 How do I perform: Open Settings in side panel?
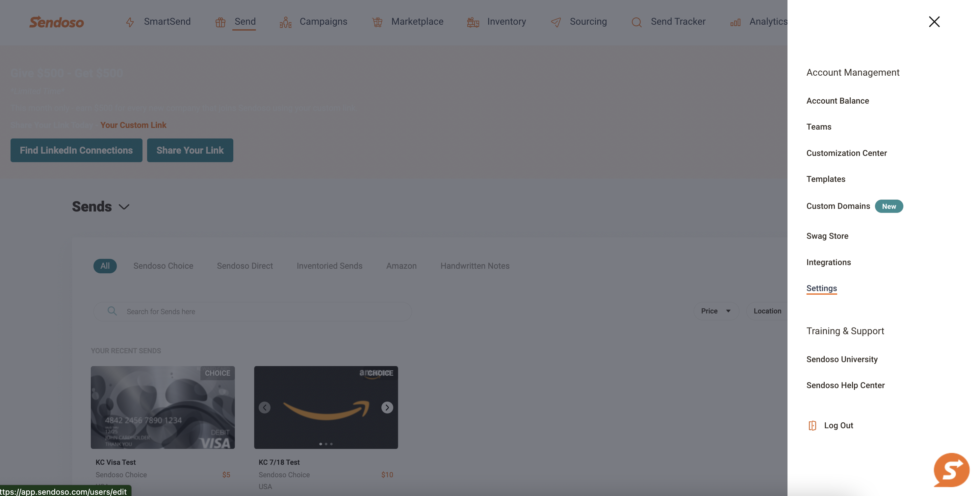pos(821,288)
